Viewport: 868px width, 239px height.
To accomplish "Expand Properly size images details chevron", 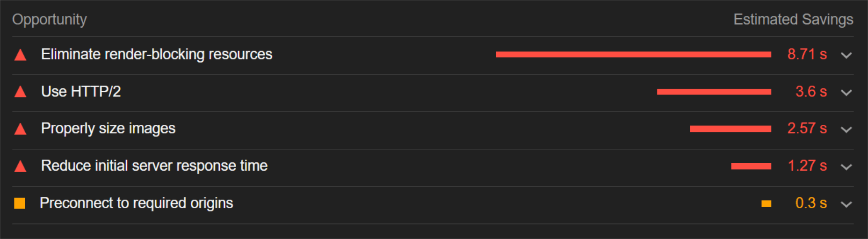I will pos(846,130).
